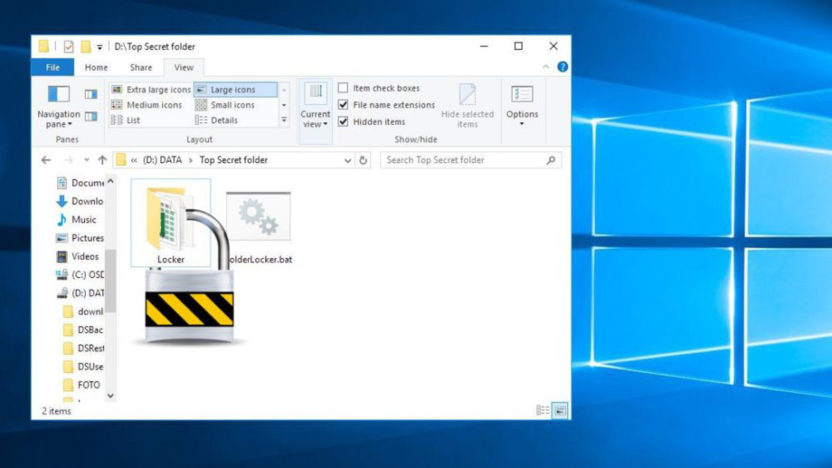Select Small icons layout
Image resolution: width=832 pixels, height=468 pixels.
(x=225, y=105)
